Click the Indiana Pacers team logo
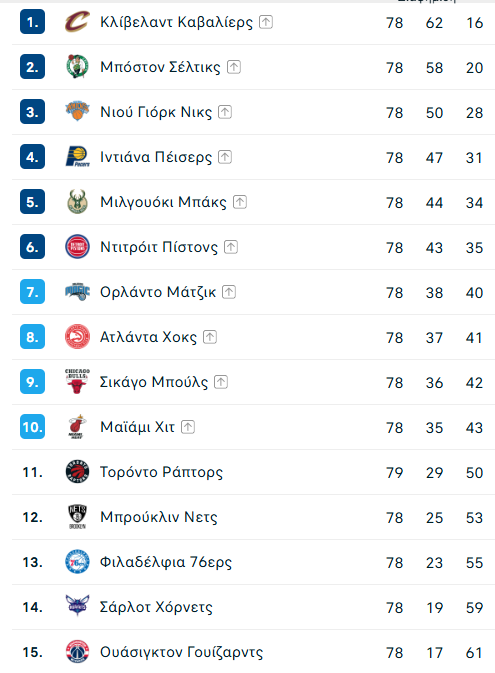This screenshot has width=495, height=673. click(77, 157)
